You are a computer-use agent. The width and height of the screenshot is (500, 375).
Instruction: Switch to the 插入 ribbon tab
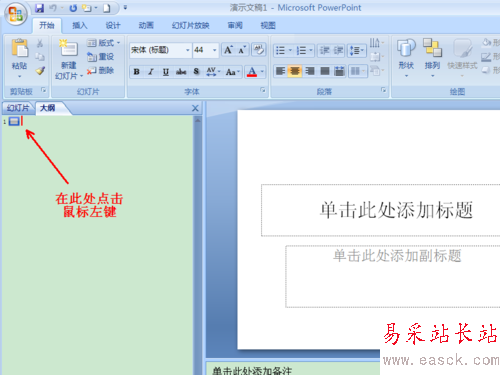[80, 25]
